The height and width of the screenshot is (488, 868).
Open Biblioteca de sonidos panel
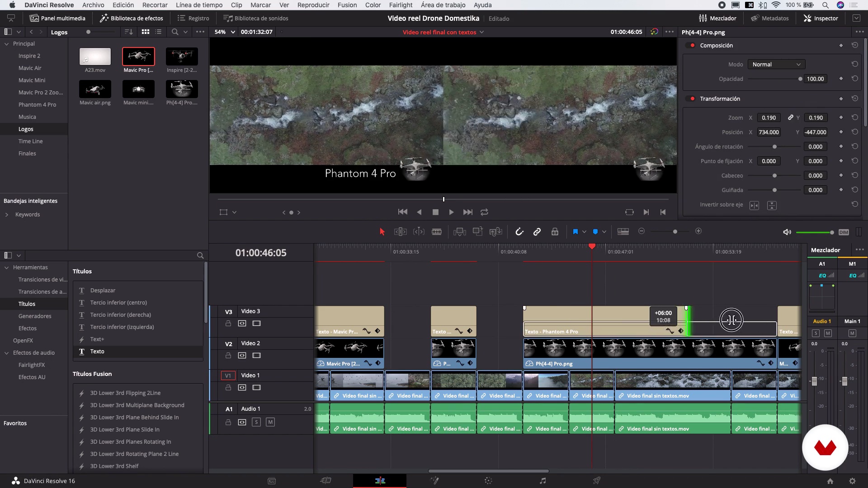(x=255, y=18)
